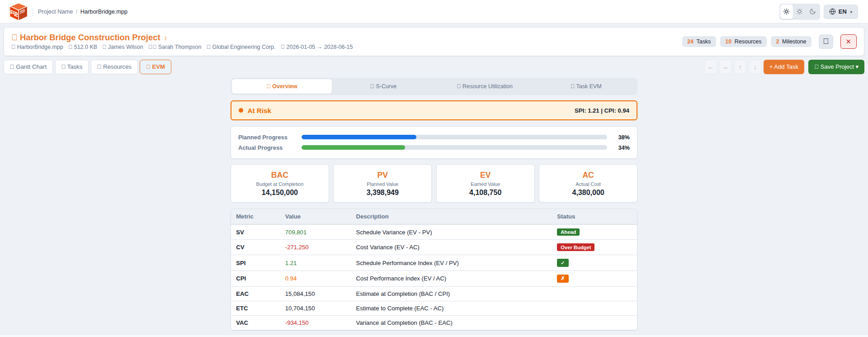868x337 pixels.
Task: Switch to the S-Curve sub-tab
Action: (383, 86)
